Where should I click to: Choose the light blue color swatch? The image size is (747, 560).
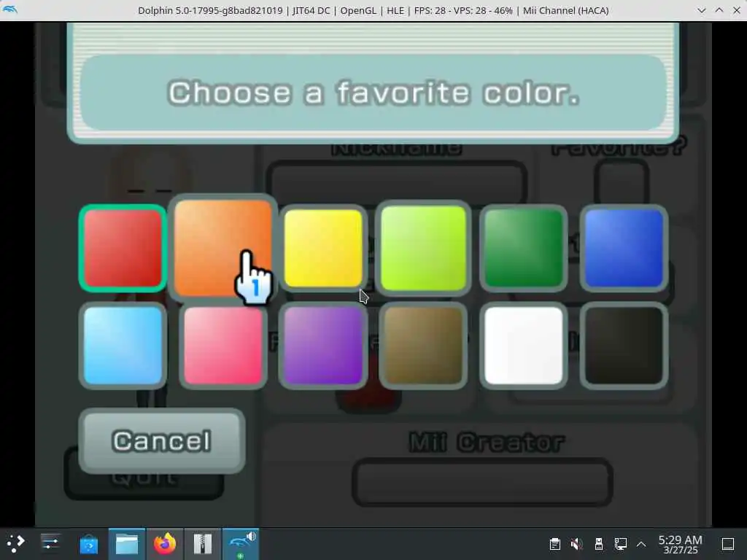click(x=123, y=346)
